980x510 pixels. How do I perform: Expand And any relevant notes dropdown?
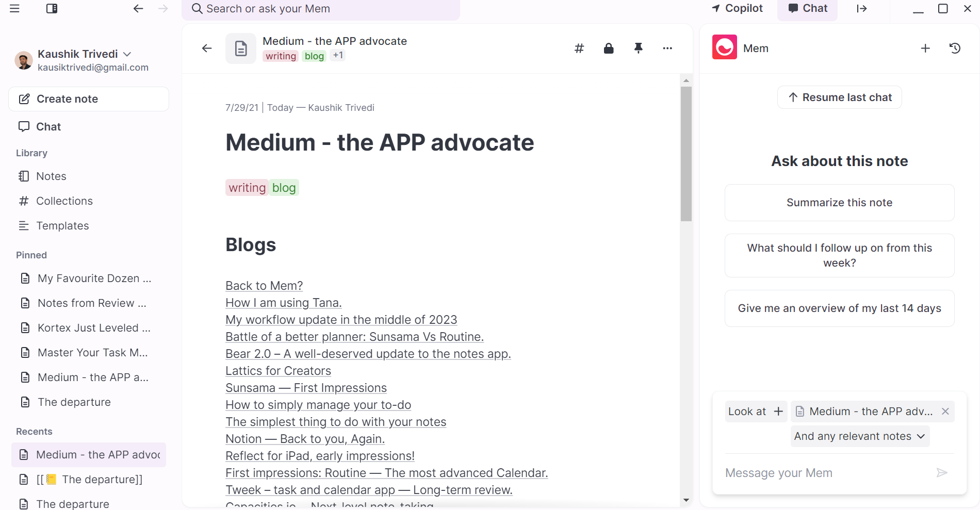click(x=860, y=436)
